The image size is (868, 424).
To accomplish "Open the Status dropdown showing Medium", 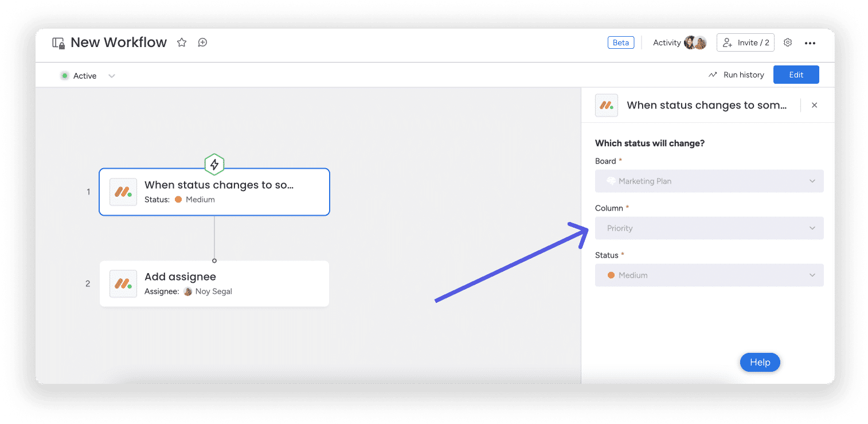I will pos(709,275).
